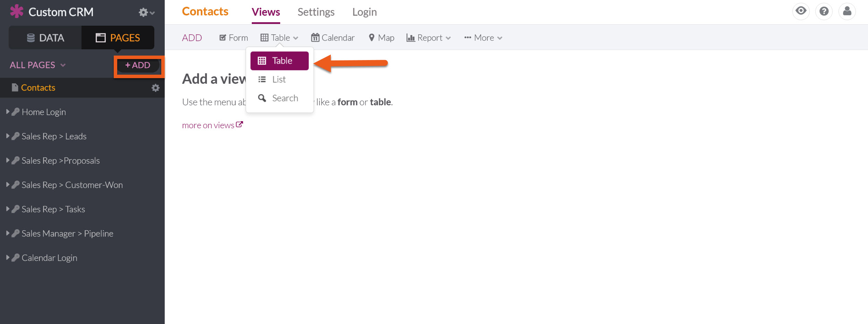The image size is (868, 324).
Task: Expand the Sales Rep > Leads page
Action: click(x=8, y=136)
